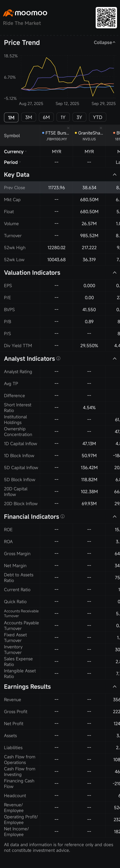Click the moomoo logo icon
The width and height of the screenshot is (120, 868).
tap(8, 13)
